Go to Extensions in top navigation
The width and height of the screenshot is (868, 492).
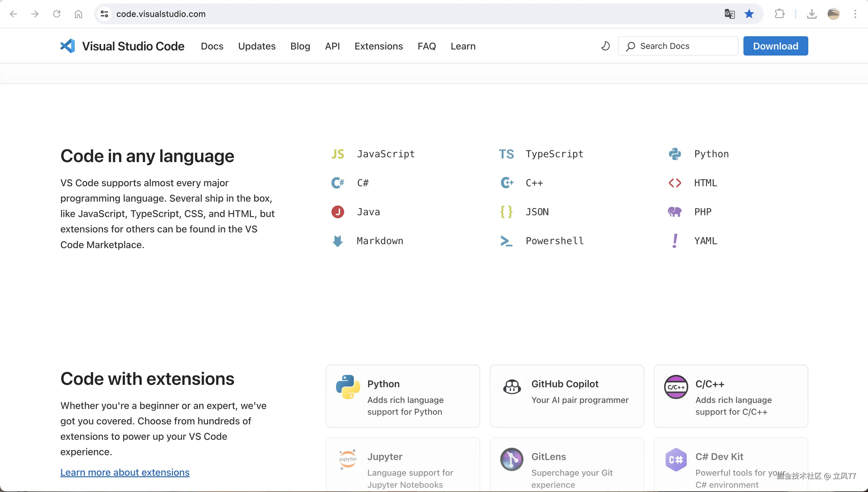(379, 46)
